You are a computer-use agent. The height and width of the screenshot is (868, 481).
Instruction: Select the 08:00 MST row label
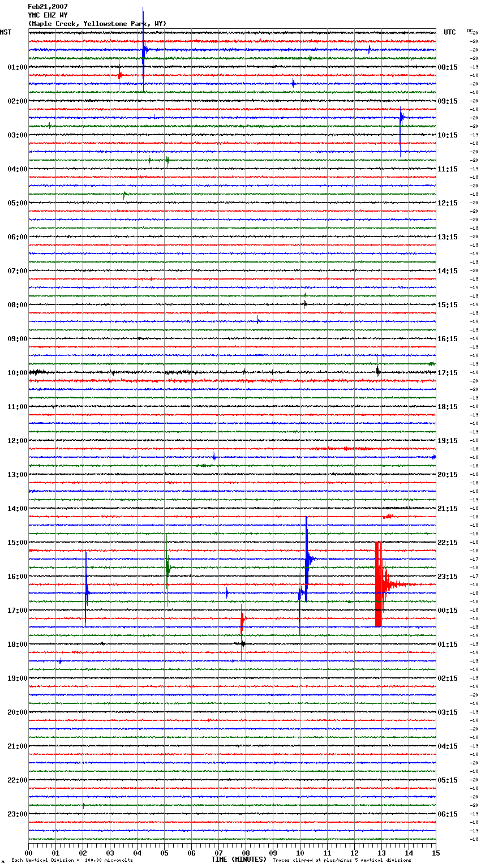[x=18, y=305]
